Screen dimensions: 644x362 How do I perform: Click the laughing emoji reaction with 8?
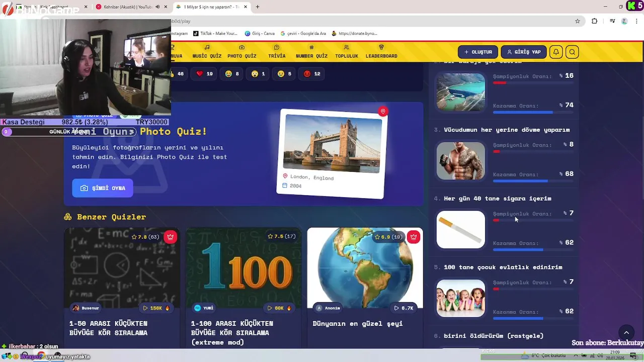tap(232, 74)
